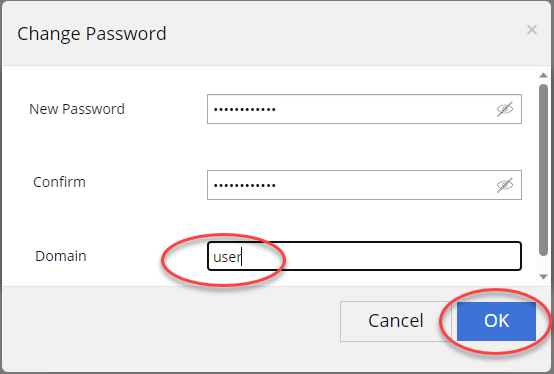The width and height of the screenshot is (554, 374).
Task: Select the New Password label
Action: click(77, 109)
